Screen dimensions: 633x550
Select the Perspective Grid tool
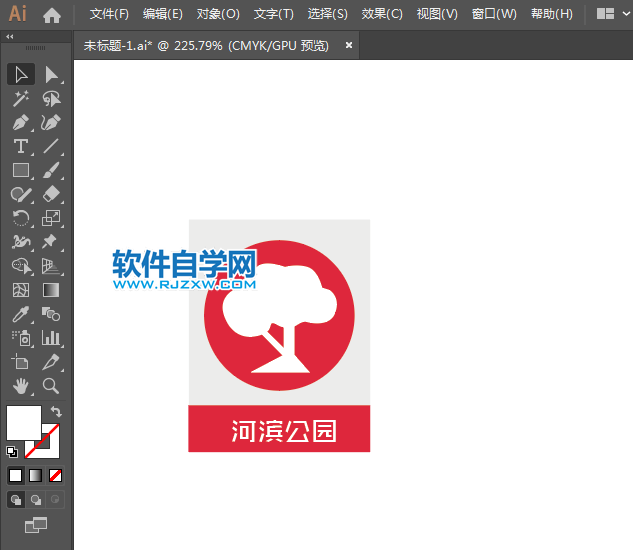click(x=51, y=266)
